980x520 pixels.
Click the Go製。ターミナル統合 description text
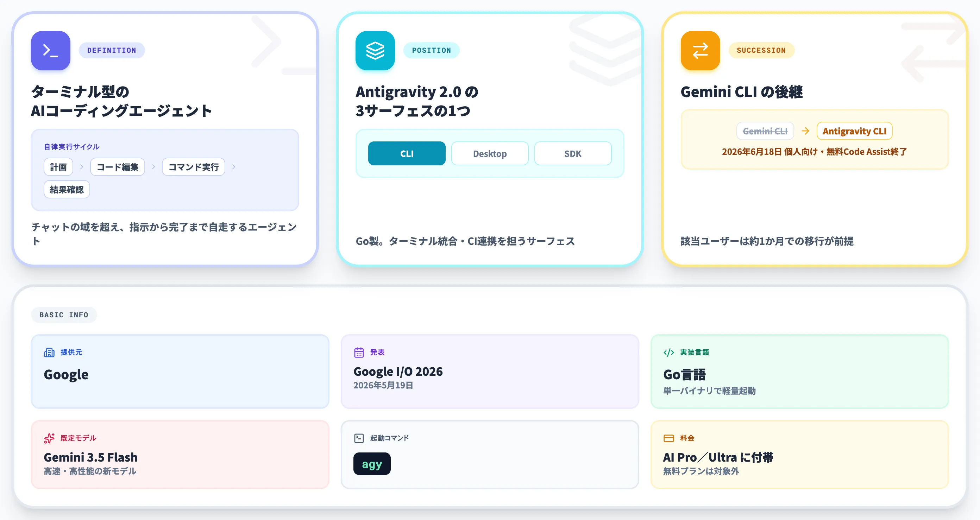point(465,241)
